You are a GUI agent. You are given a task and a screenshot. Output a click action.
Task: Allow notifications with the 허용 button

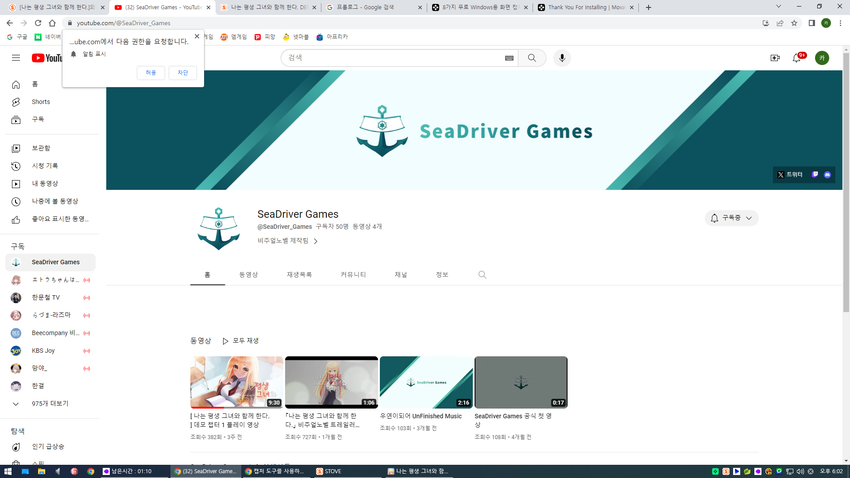coord(151,73)
